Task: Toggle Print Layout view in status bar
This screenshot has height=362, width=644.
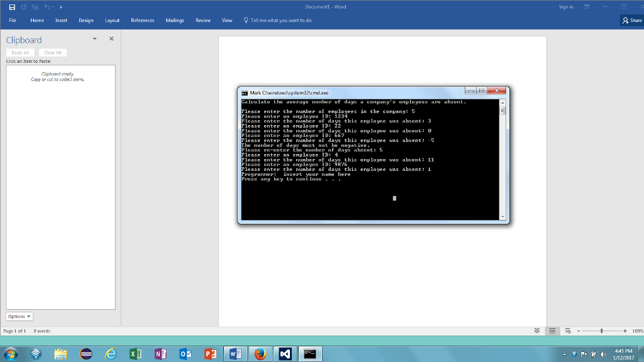Action: tap(552, 331)
